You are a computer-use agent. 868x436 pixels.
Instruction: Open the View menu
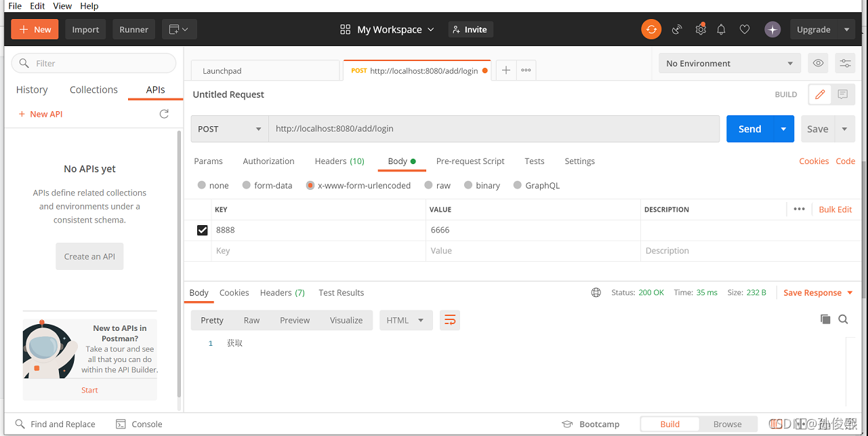click(x=62, y=5)
